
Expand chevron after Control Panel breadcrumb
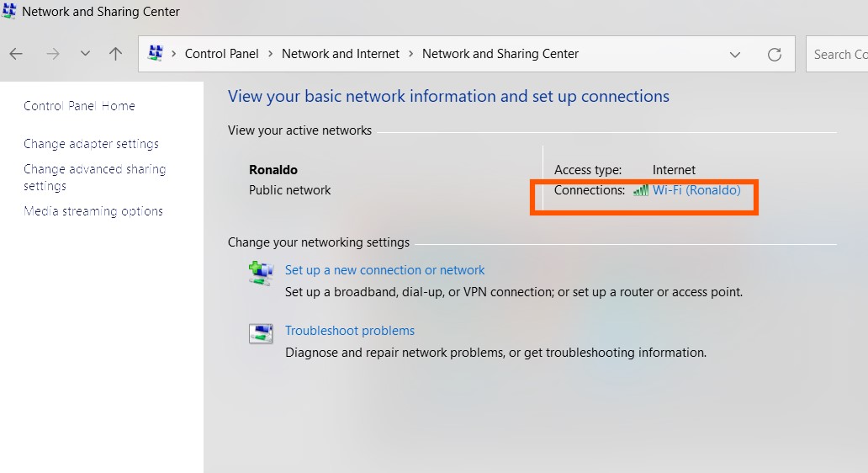[271, 54]
